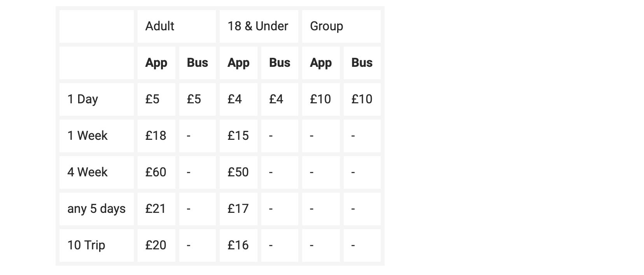Click the 18 & Under column header
The width and height of the screenshot is (644, 275).
258,26
